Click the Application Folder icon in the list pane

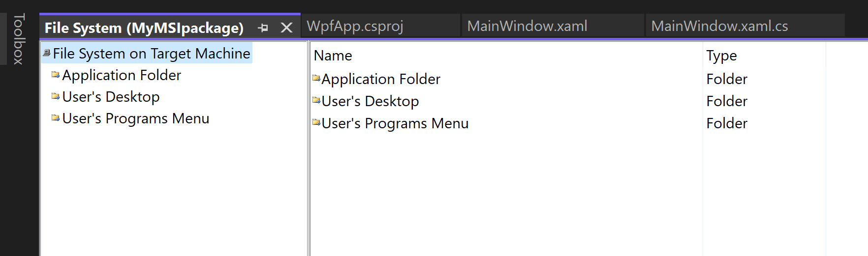[x=316, y=78]
